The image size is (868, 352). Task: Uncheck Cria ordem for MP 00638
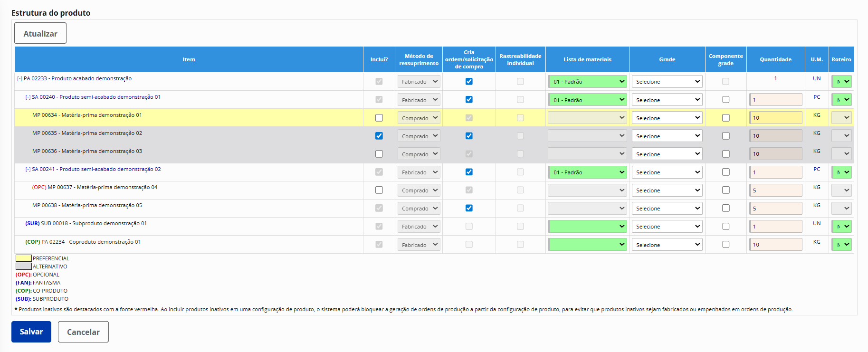(469, 208)
